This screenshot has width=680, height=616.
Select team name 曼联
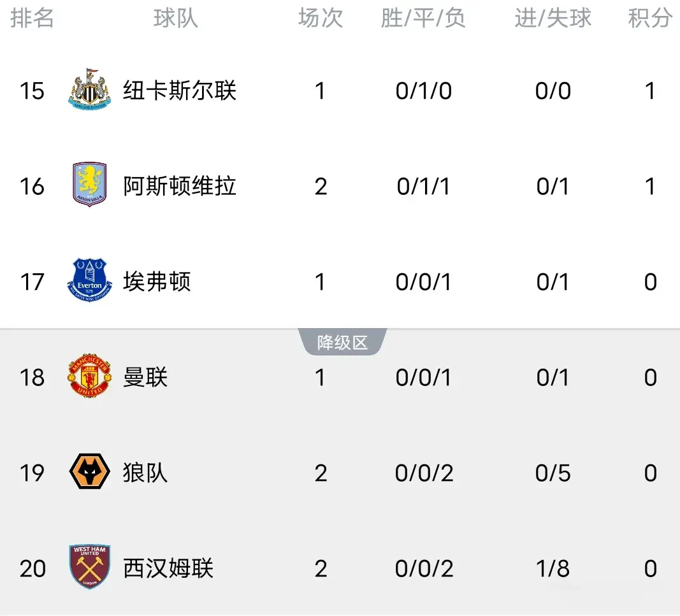pyautogui.click(x=145, y=377)
